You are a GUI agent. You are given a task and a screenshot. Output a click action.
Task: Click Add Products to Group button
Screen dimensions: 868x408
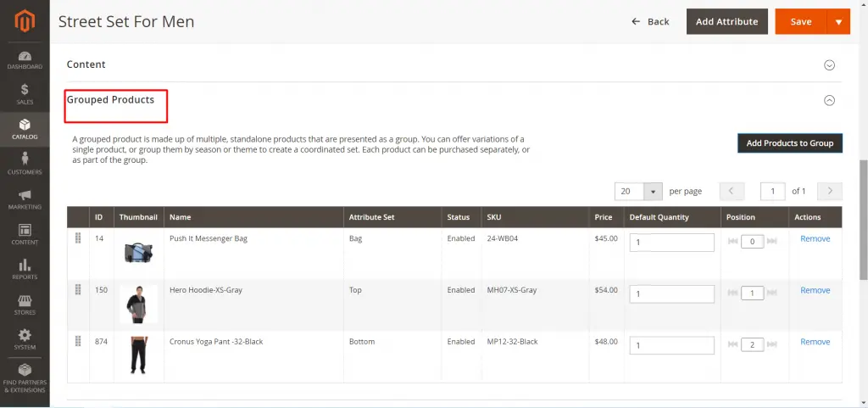[790, 143]
